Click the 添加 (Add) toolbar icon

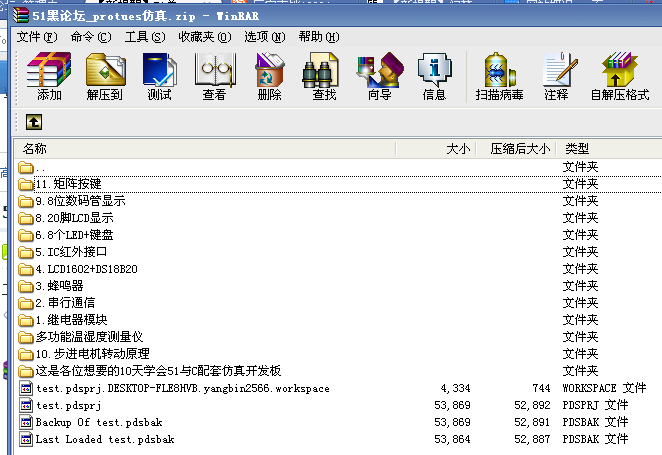click(x=49, y=76)
